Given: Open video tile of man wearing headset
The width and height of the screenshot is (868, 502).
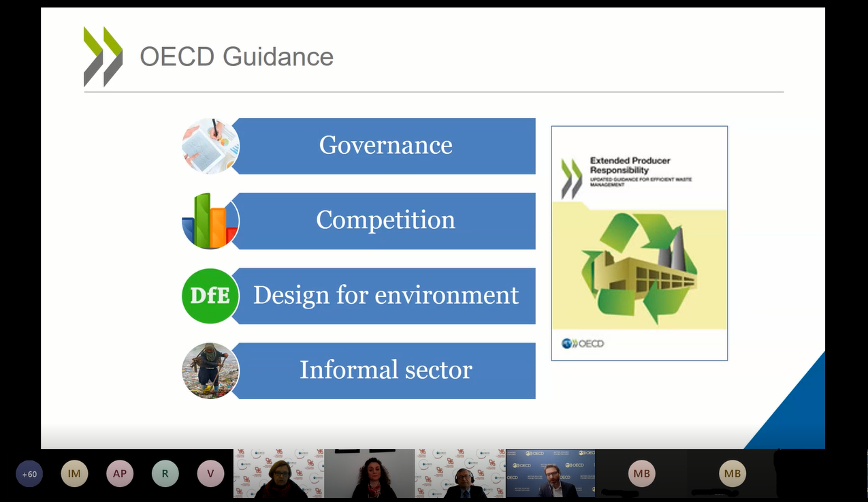Looking at the screenshot, I should coord(461,474).
